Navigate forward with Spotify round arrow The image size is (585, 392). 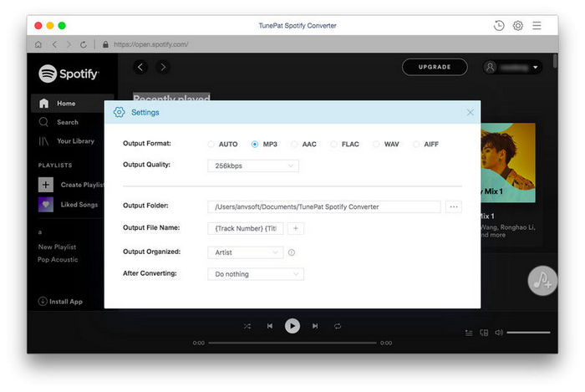[163, 67]
